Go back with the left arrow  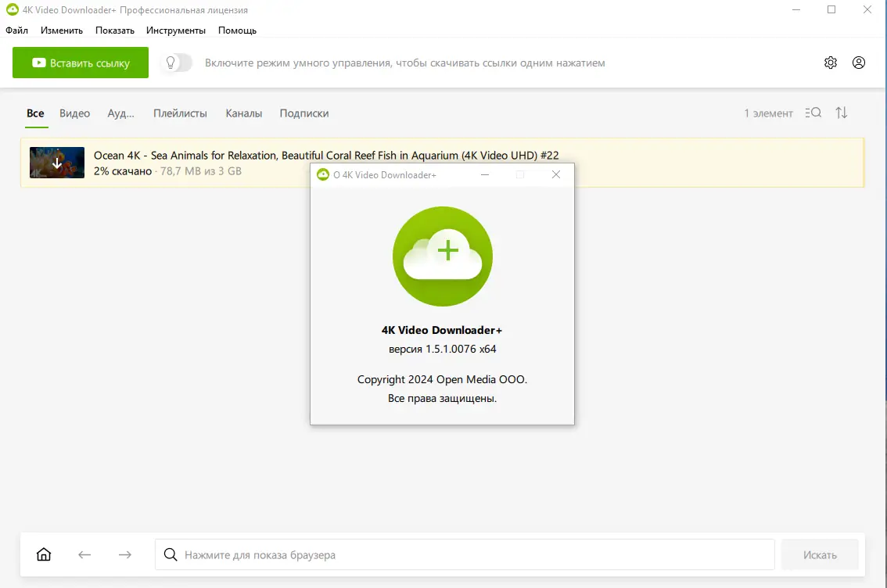(84, 554)
